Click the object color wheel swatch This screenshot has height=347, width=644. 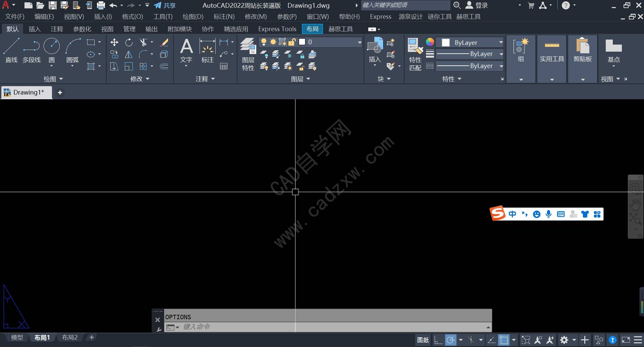430,42
